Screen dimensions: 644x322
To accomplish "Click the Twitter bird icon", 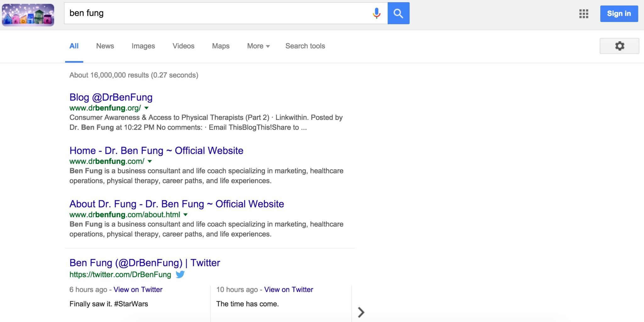I will [180, 274].
